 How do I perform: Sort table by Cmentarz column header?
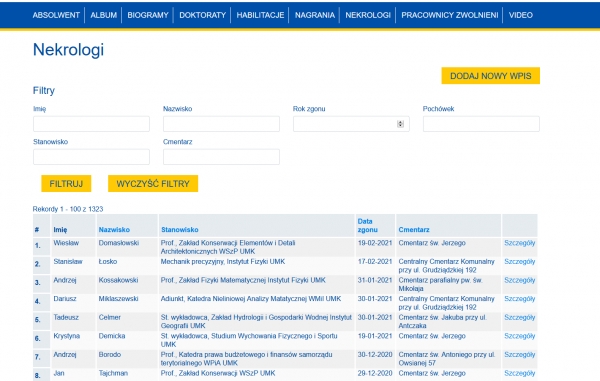pos(414,230)
